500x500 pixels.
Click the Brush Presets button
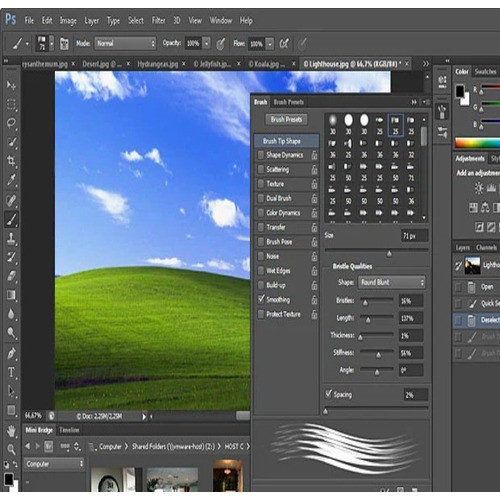(x=286, y=120)
